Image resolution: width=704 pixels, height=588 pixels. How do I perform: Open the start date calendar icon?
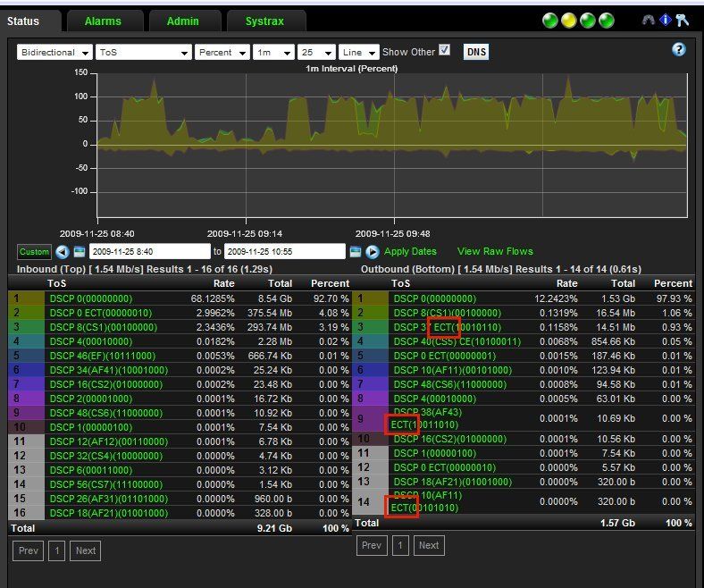80,251
